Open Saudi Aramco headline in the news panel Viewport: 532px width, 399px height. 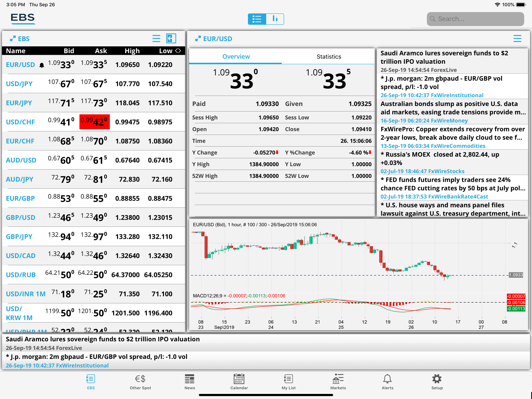pos(452,61)
